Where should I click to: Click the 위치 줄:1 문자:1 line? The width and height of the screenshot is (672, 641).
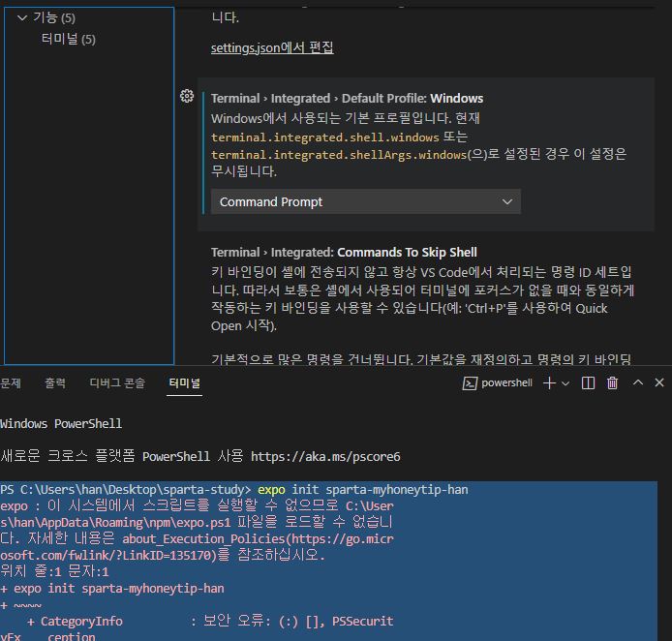coord(54,571)
